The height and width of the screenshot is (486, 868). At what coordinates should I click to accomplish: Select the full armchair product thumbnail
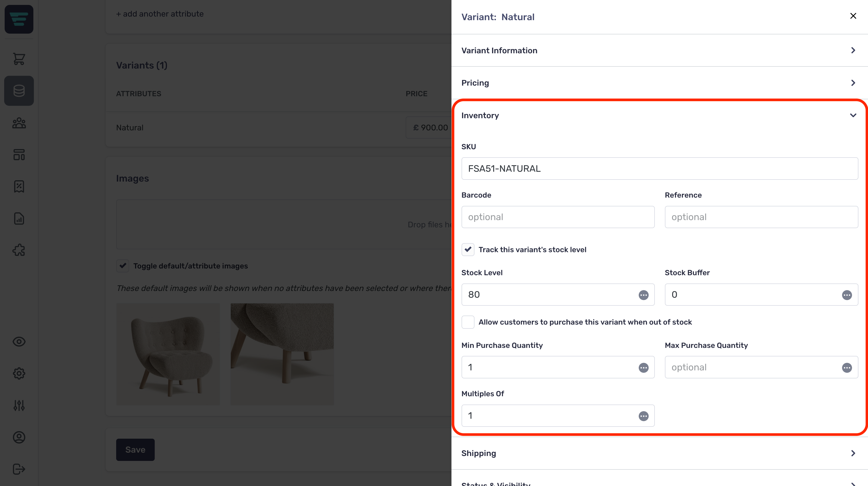(168, 354)
